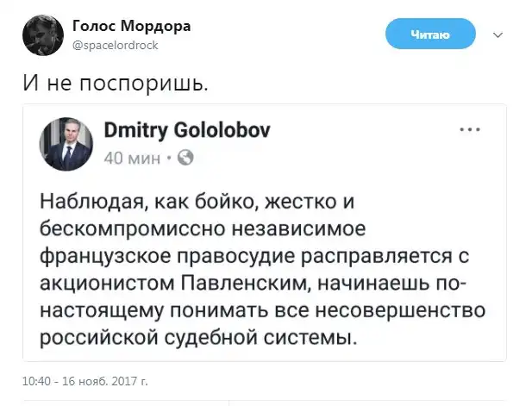Click Dmitry Gololobov's profile photo
Screen dimensions: 532x406
[66, 144]
